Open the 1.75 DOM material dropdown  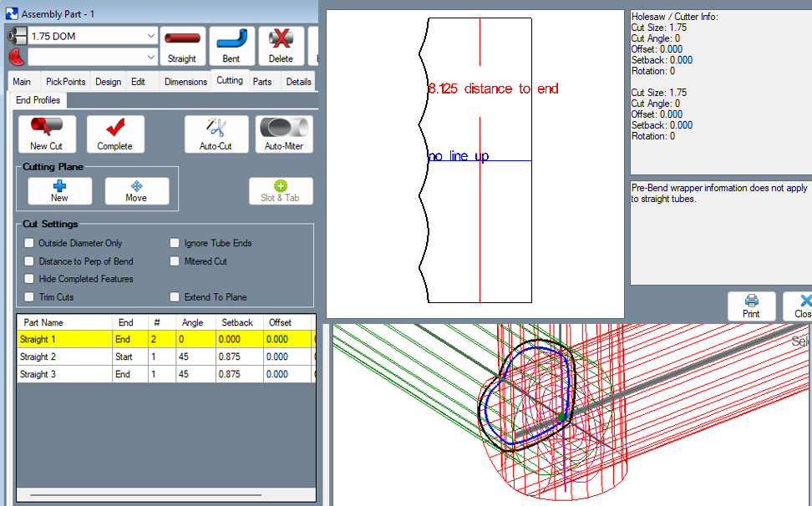150,36
